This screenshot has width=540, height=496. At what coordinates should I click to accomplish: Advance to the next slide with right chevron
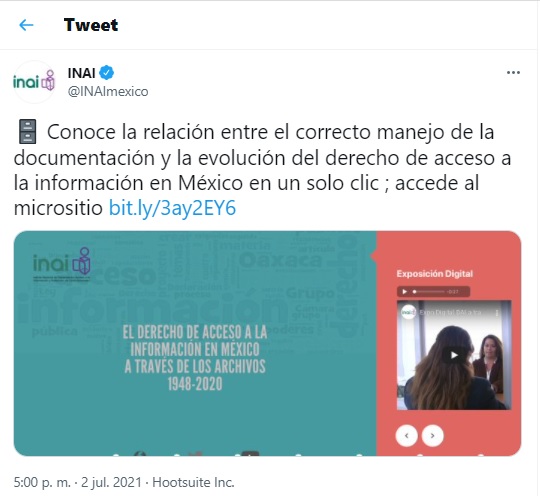coord(433,436)
